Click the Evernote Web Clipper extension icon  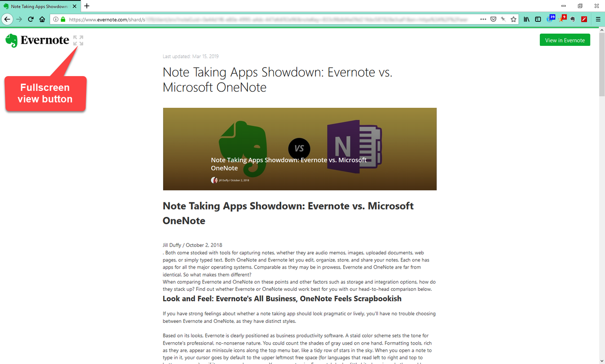click(572, 19)
